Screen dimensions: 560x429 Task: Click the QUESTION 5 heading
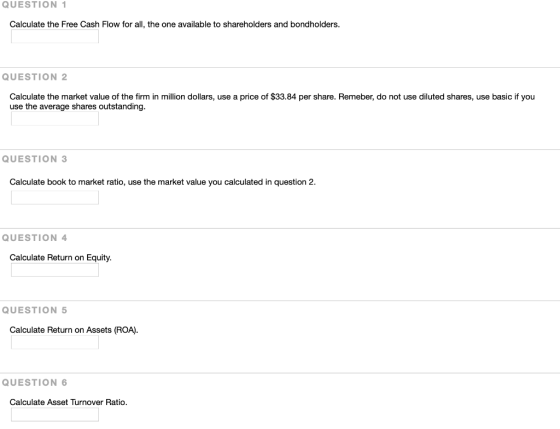coord(34,310)
